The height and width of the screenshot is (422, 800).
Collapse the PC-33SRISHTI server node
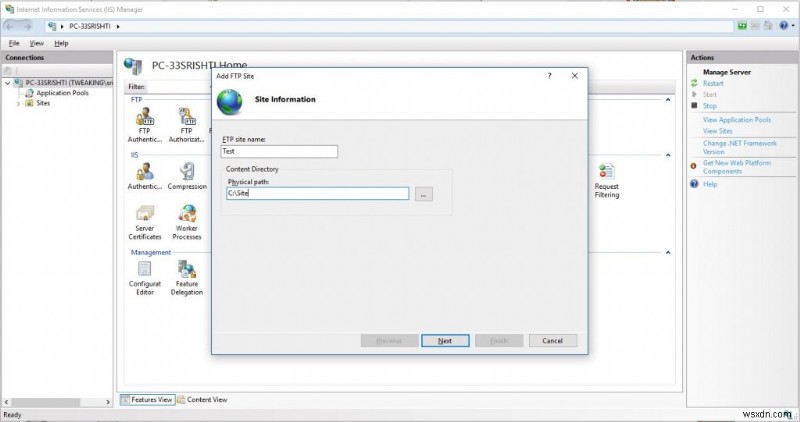(x=8, y=83)
